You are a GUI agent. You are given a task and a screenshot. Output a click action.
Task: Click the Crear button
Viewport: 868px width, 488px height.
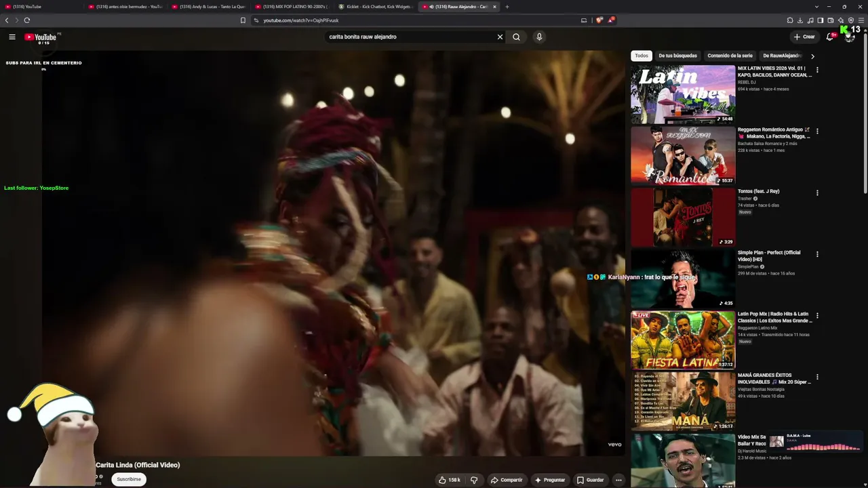(x=804, y=37)
